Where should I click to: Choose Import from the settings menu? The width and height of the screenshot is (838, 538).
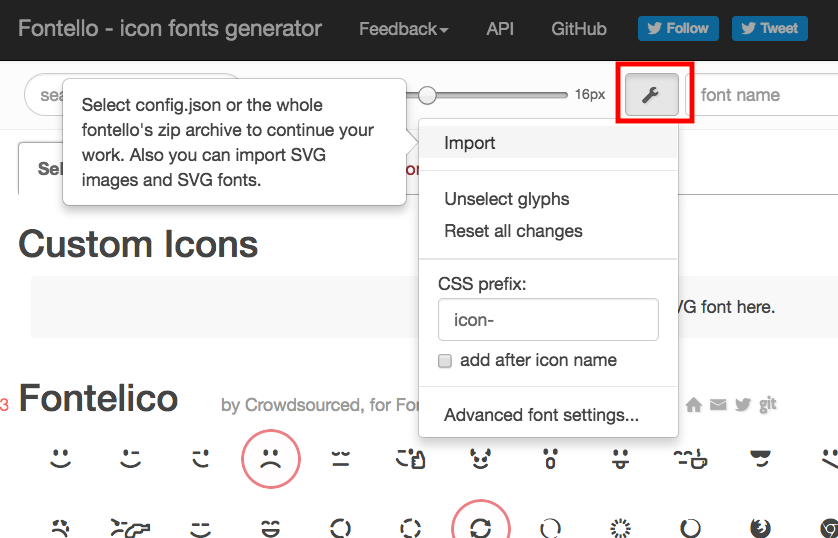tap(548, 143)
